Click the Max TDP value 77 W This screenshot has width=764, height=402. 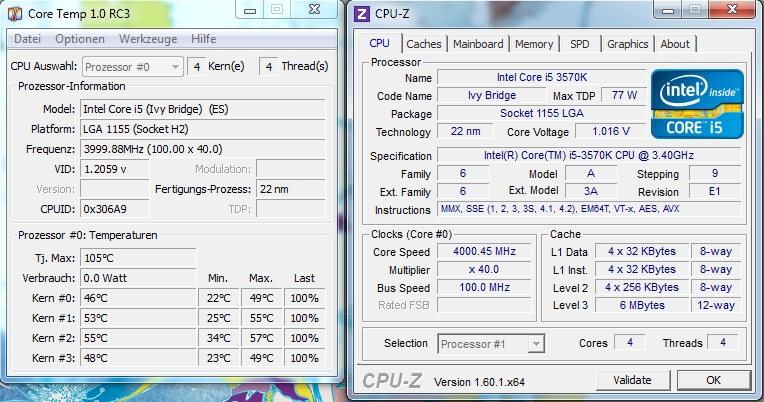(624, 96)
